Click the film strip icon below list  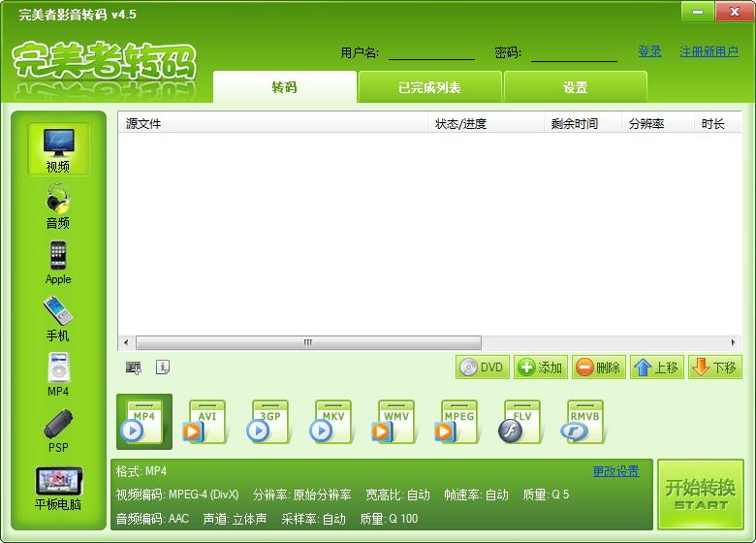click(134, 367)
